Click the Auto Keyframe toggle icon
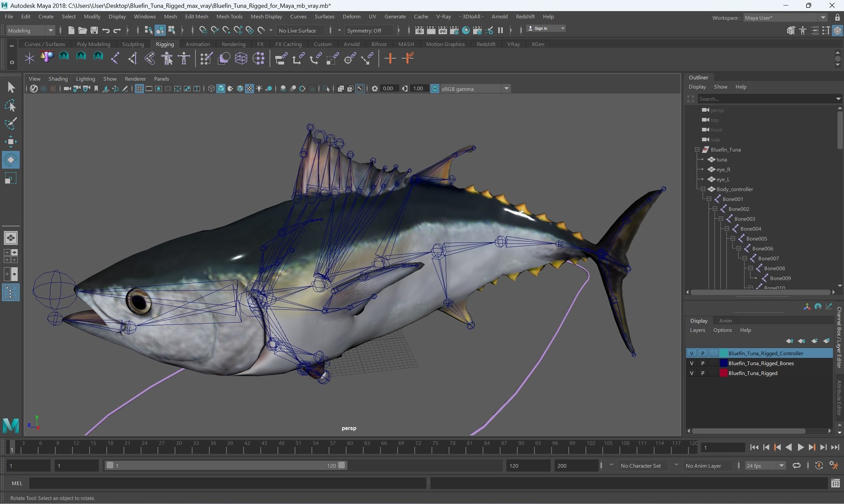 click(819, 465)
